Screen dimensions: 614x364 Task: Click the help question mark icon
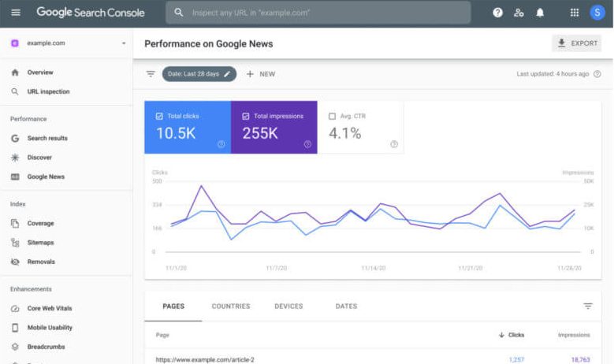[x=497, y=13]
